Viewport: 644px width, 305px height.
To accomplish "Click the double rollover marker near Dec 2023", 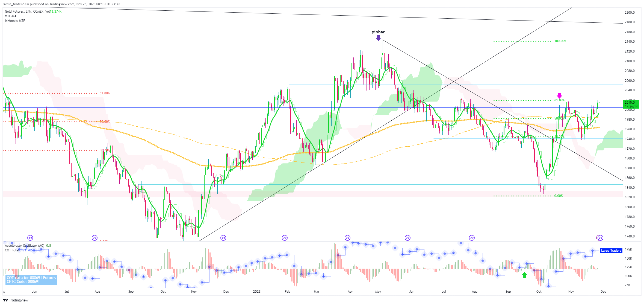I will click(x=600, y=238).
